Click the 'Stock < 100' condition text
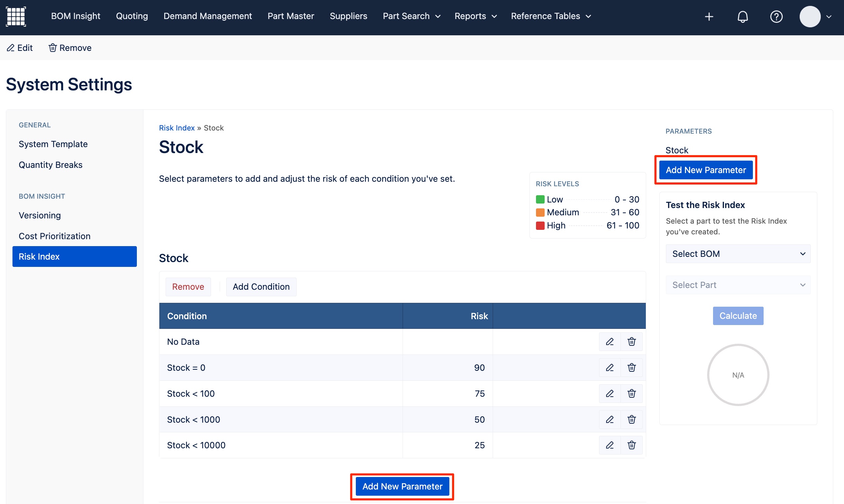 [191, 394]
